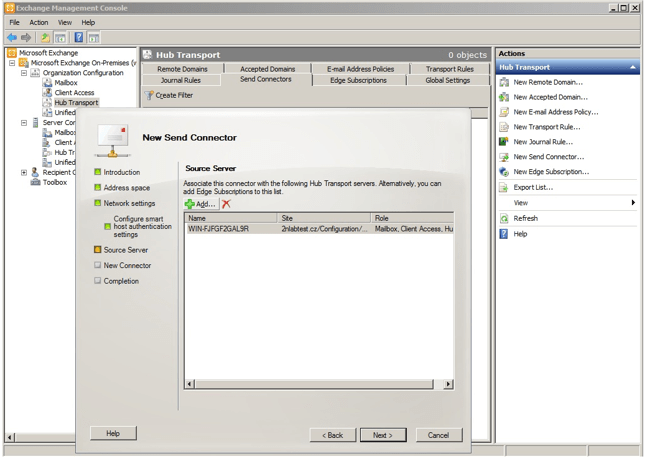
Task: Click the New Send Connector action icon
Action: (504, 157)
